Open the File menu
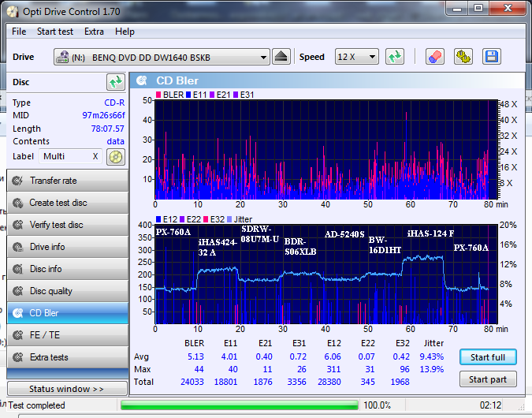Screen dimensions: 532x418 point(19,32)
